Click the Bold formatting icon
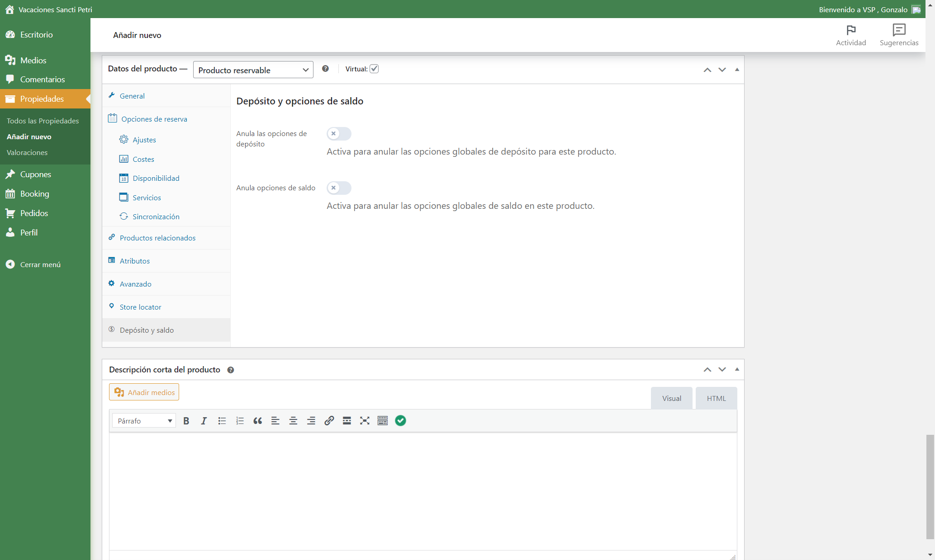 (x=186, y=421)
